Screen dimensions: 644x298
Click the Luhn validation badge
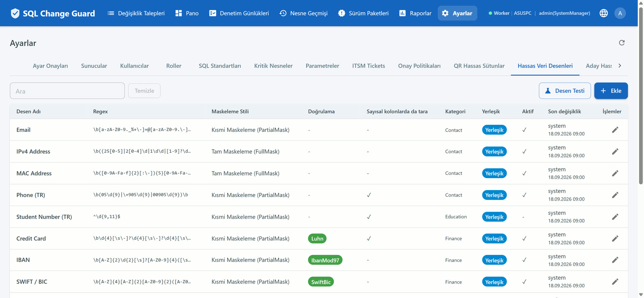317,238
